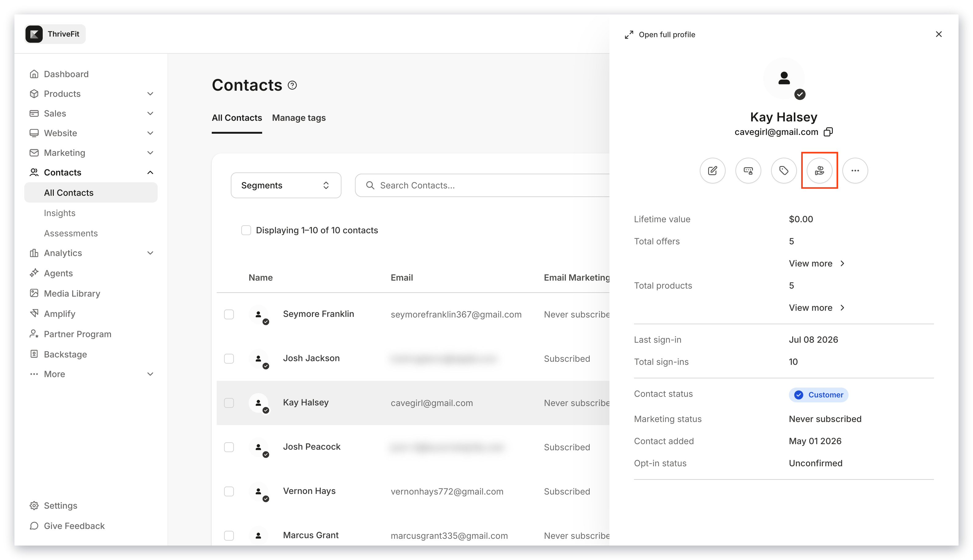Click the Email column header
The height and width of the screenshot is (560, 973).
click(401, 277)
